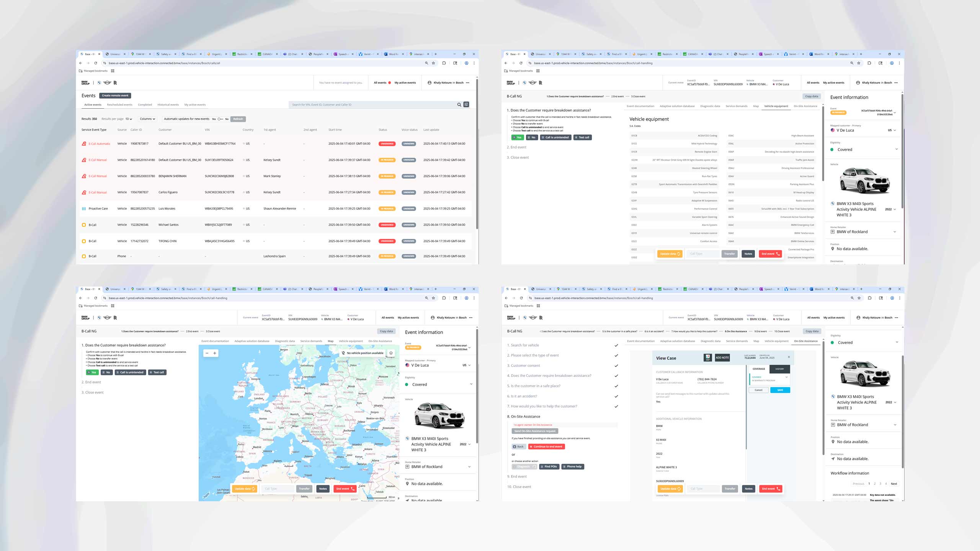Toggle automatic updates for new events
Viewport: 980px width, 551px height.
pos(220,119)
